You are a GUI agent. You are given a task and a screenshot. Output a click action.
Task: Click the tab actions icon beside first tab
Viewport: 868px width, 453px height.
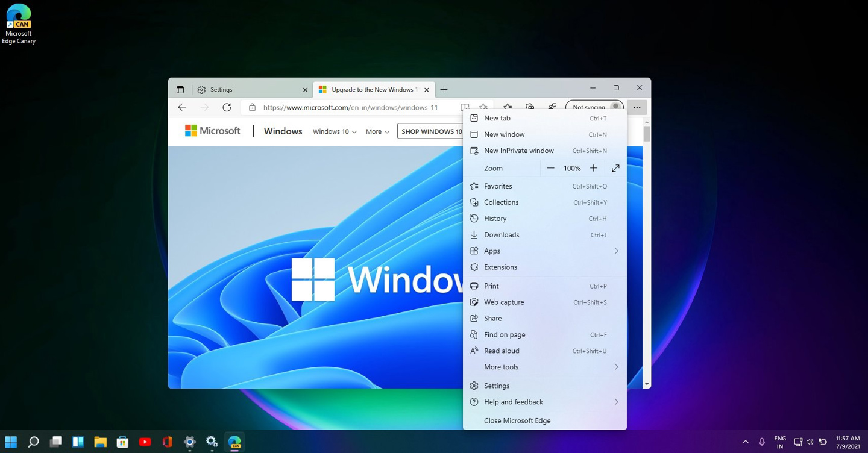pyautogui.click(x=180, y=89)
